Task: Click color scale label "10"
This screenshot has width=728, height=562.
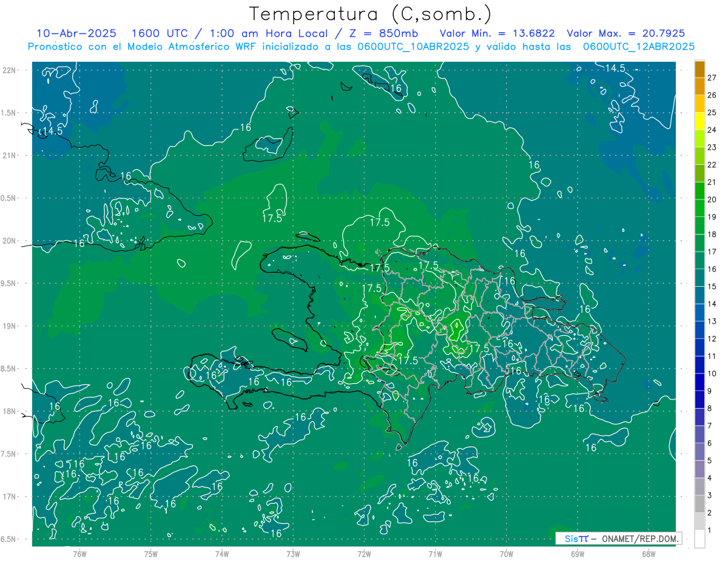Action: coord(712,373)
